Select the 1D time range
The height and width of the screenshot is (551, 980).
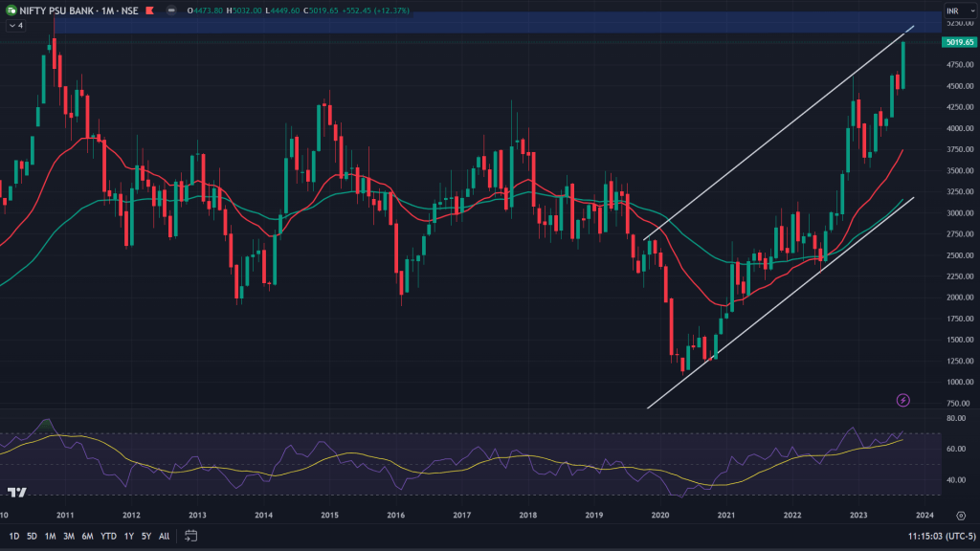coord(14,536)
